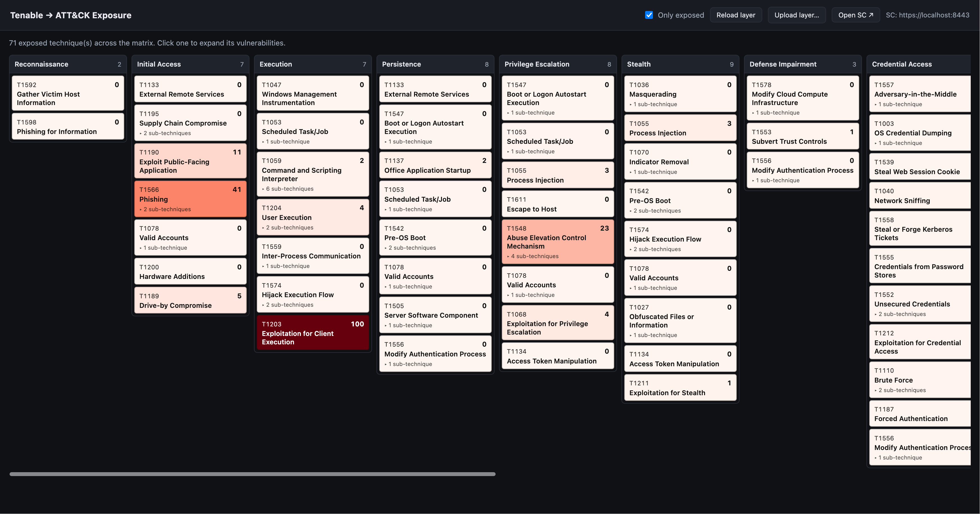The width and height of the screenshot is (980, 514).
Task: Select T1133 External Remote Services in Initial Access
Action: 190,89
